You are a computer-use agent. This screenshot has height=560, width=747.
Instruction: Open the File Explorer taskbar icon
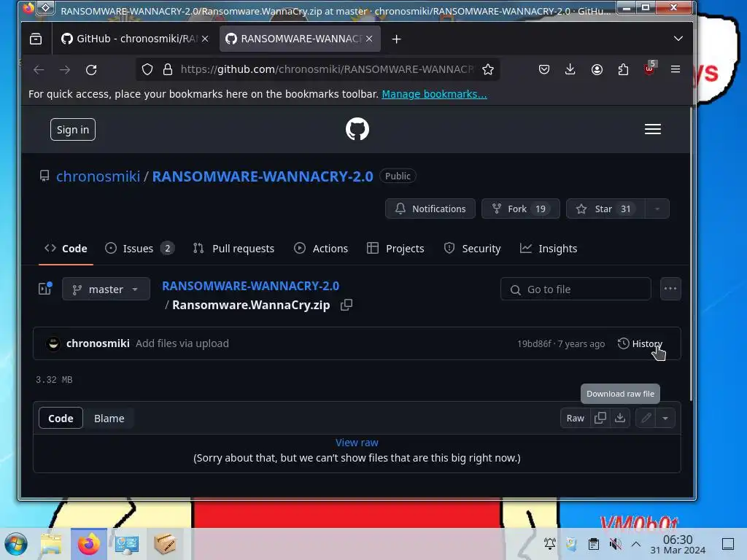[51, 544]
